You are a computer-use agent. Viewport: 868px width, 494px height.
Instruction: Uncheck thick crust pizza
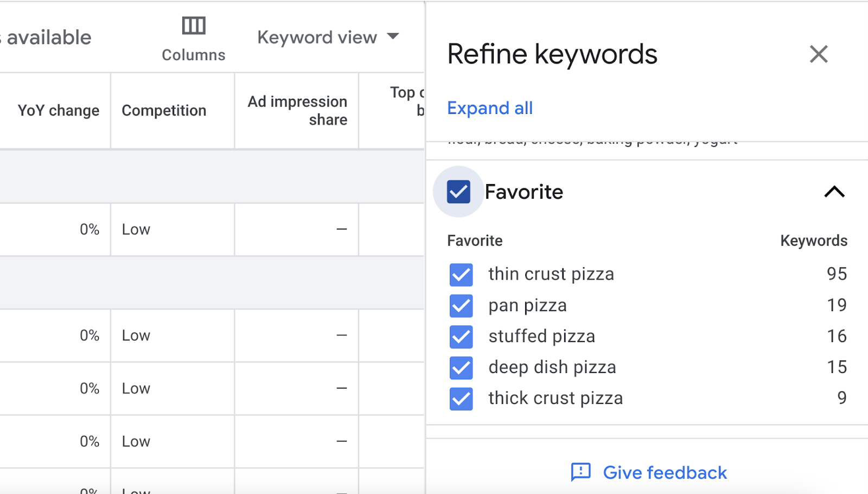click(x=461, y=398)
